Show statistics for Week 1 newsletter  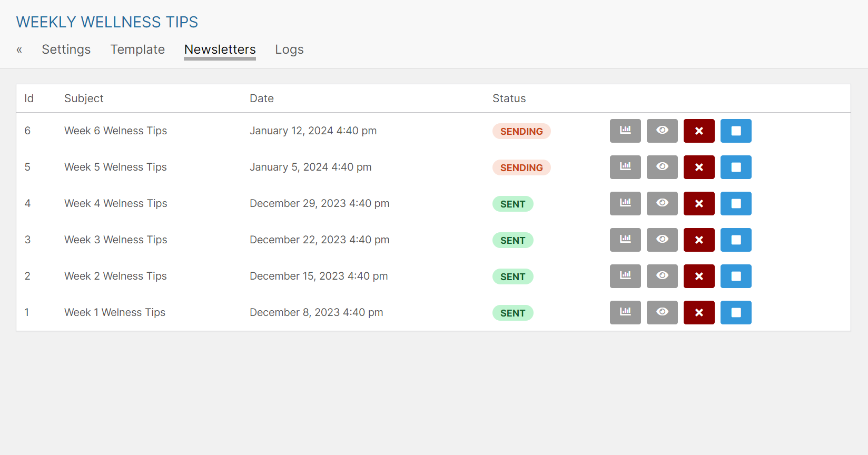pos(625,312)
